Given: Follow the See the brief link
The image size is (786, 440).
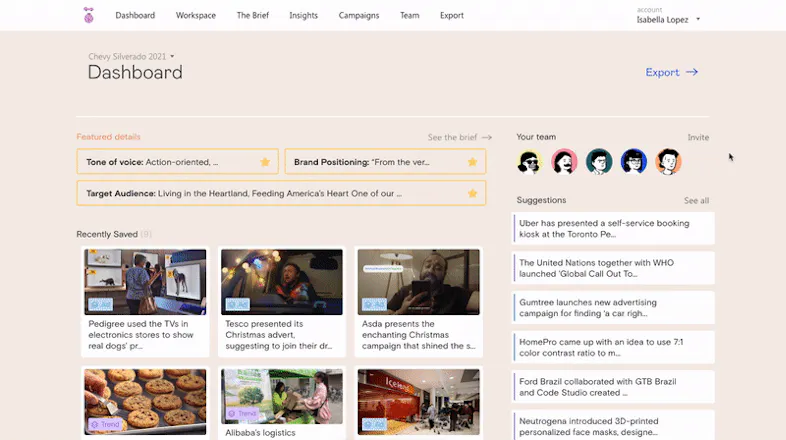Looking at the screenshot, I should tap(460, 137).
